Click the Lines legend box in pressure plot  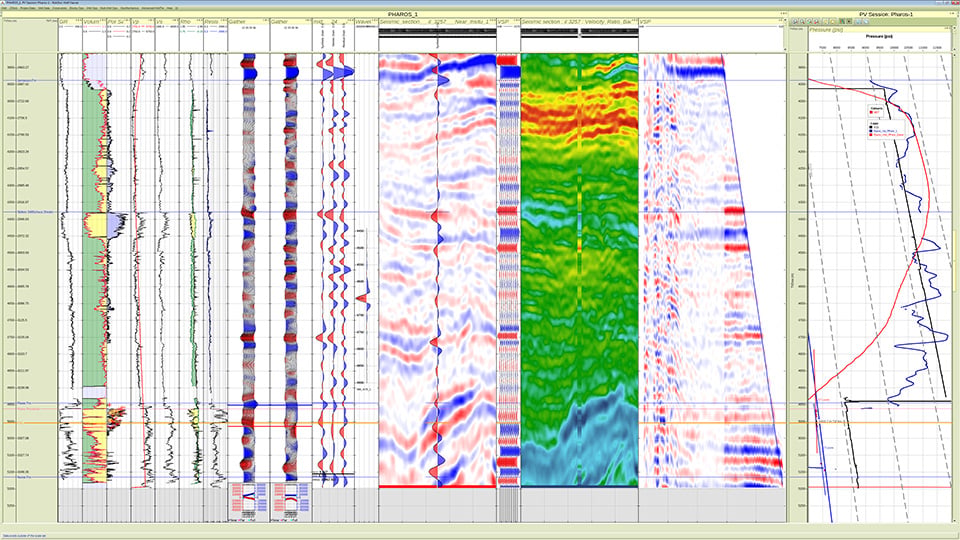pos(886,130)
